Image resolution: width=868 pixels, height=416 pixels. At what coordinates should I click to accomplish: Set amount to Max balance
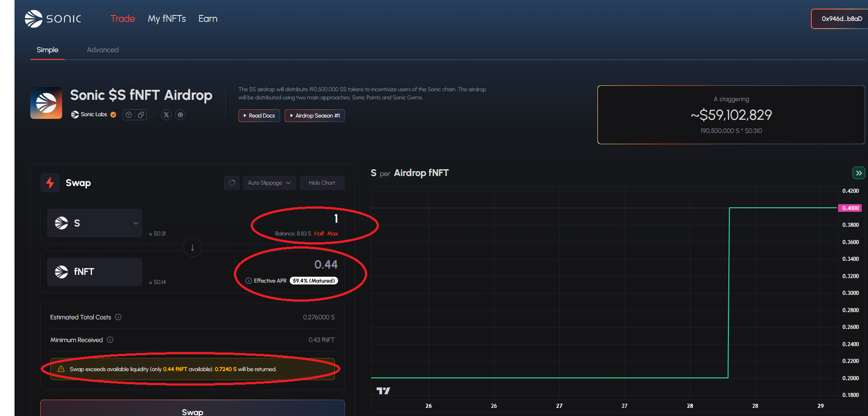click(333, 234)
